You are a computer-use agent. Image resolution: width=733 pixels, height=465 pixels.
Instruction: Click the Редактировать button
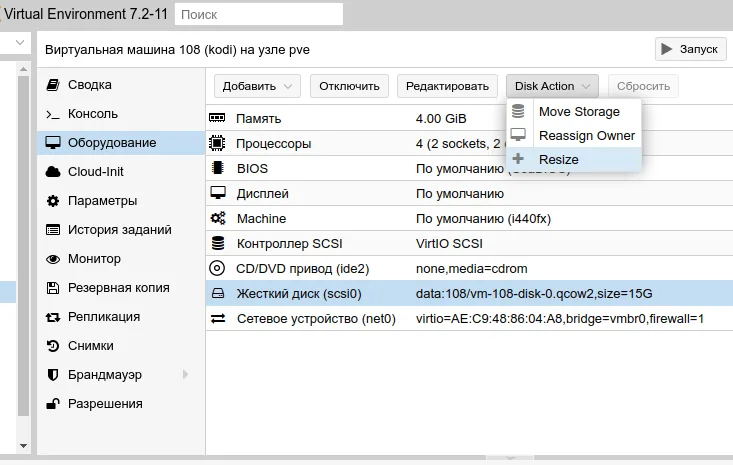pyautogui.click(x=447, y=86)
